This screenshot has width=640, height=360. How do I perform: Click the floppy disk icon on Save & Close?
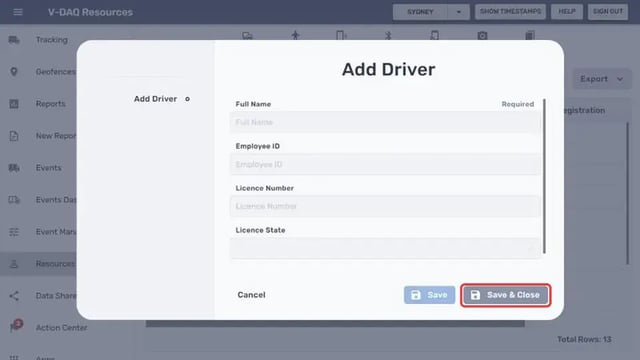tap(475, 295)
